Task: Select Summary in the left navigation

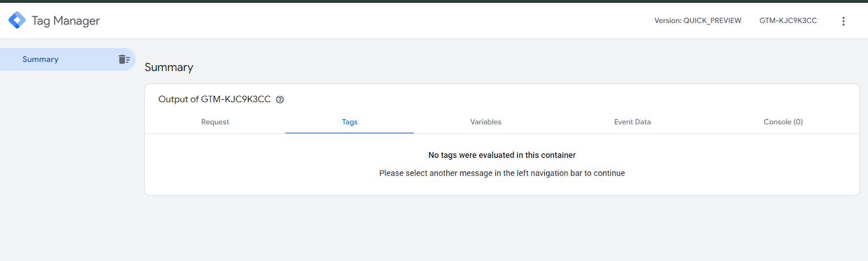Action: tap(41, 59)
